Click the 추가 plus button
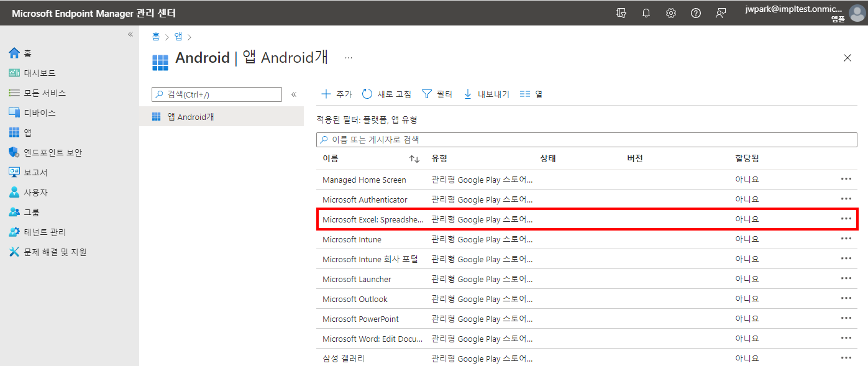This screenshot has width=868, height=366. click(337, 94)
